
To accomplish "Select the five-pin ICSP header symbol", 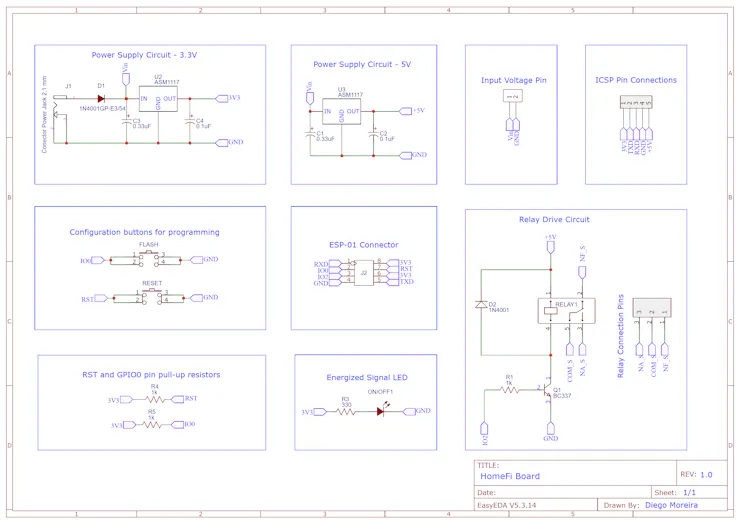I will 636,102.
